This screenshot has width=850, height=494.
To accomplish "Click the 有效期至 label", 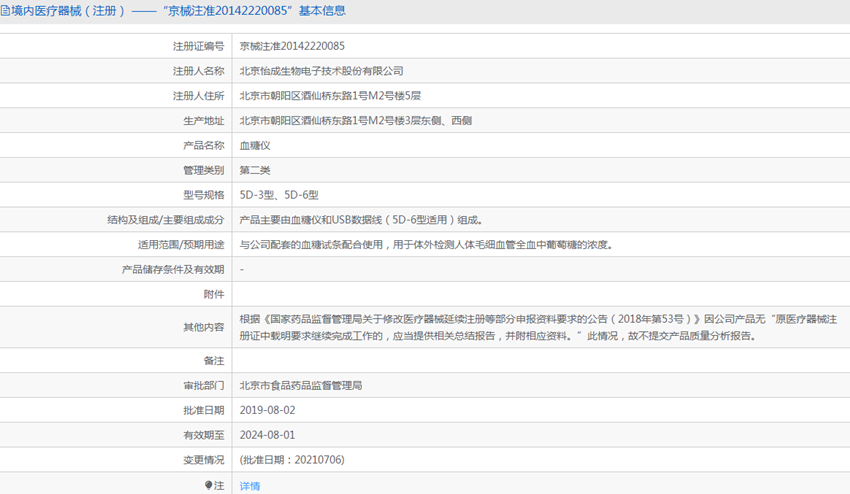I will 203,435.
